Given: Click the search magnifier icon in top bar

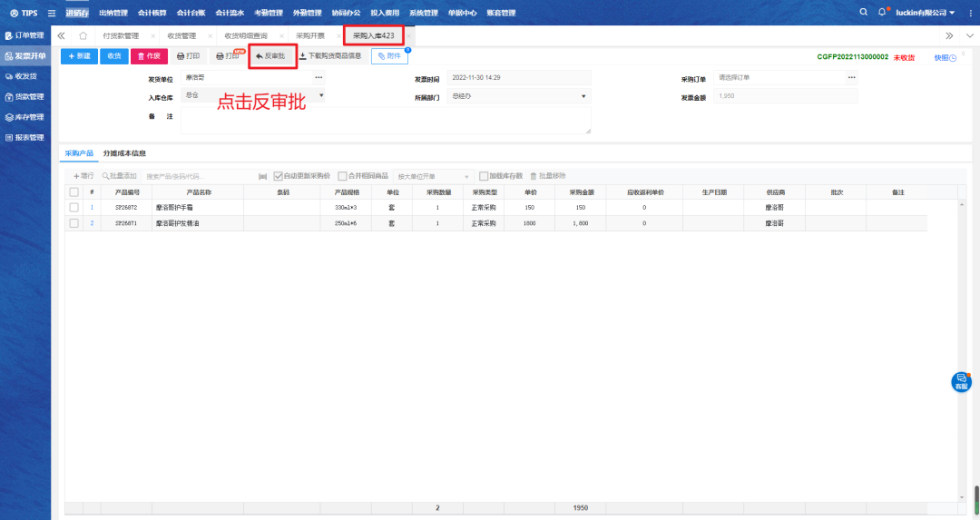Looking at the screenshot, I should click(863, 12).
